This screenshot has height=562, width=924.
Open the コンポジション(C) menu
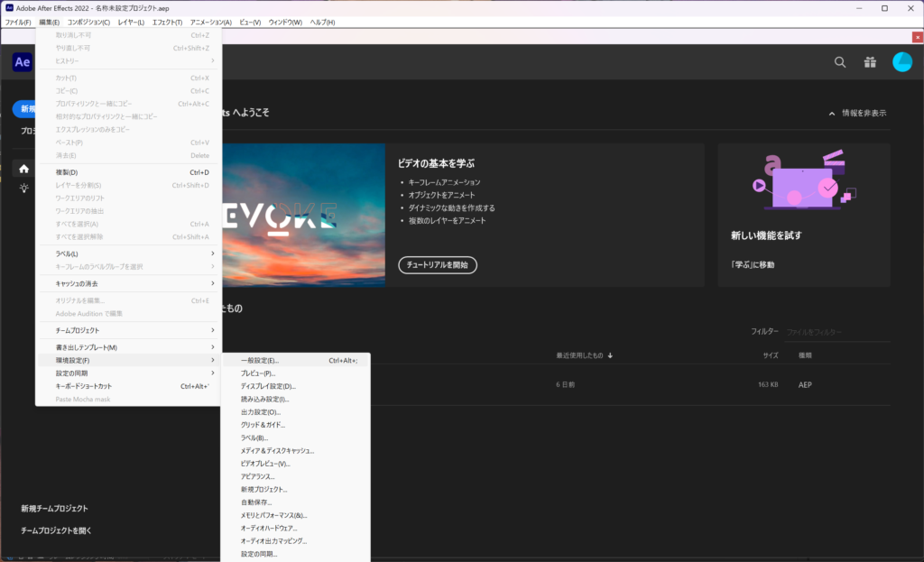point(88,23)
